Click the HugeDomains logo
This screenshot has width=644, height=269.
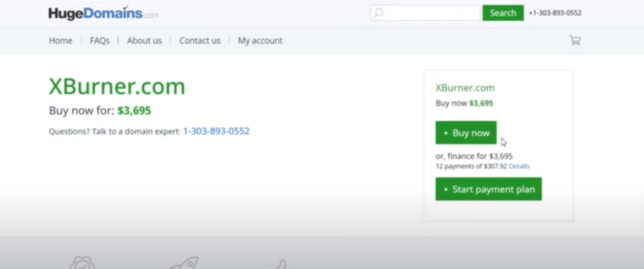(103, 13)
